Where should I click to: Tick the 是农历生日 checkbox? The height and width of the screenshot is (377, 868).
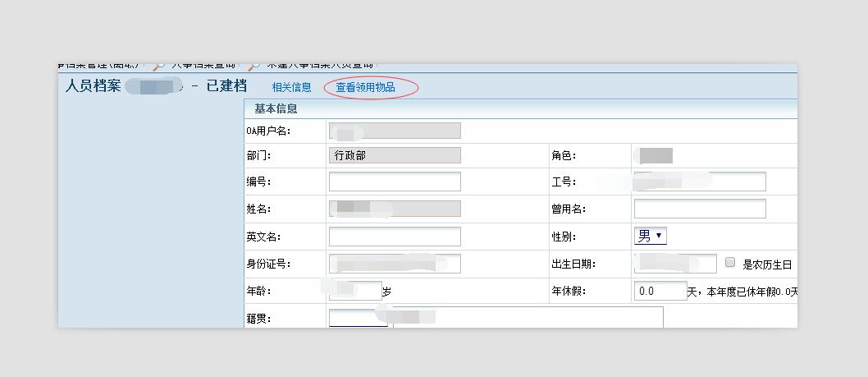click(730, 263)
